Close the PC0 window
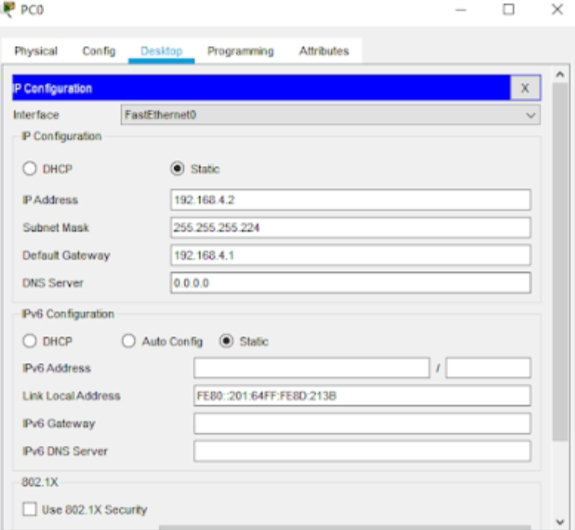 click(557, 10)
